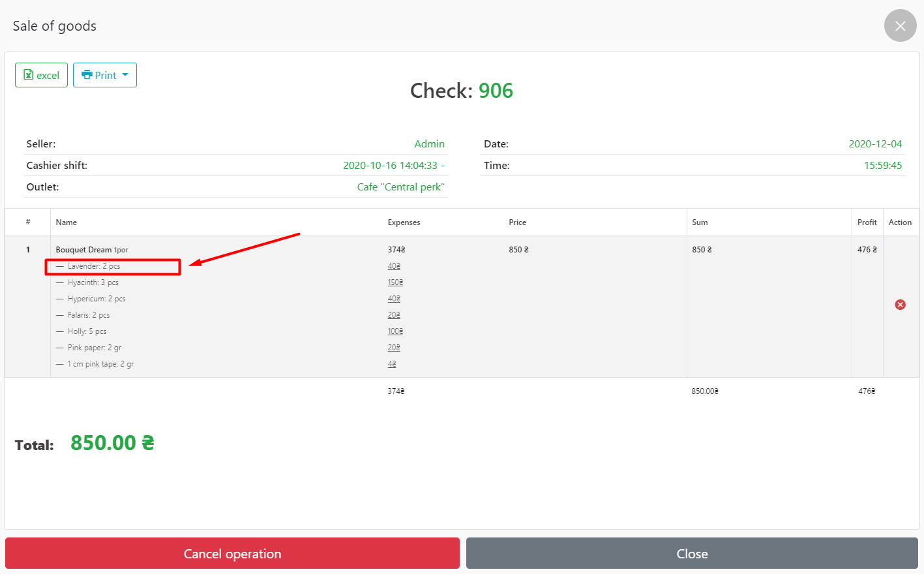
Task: Delete the Bouquet Dream row
Action: (x=900, y=305)
